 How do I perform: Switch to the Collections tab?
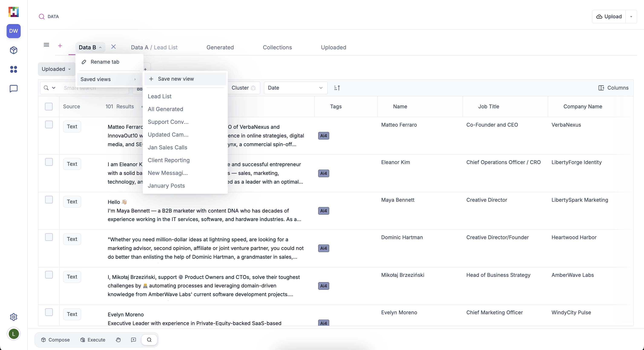tap(277, 47)
